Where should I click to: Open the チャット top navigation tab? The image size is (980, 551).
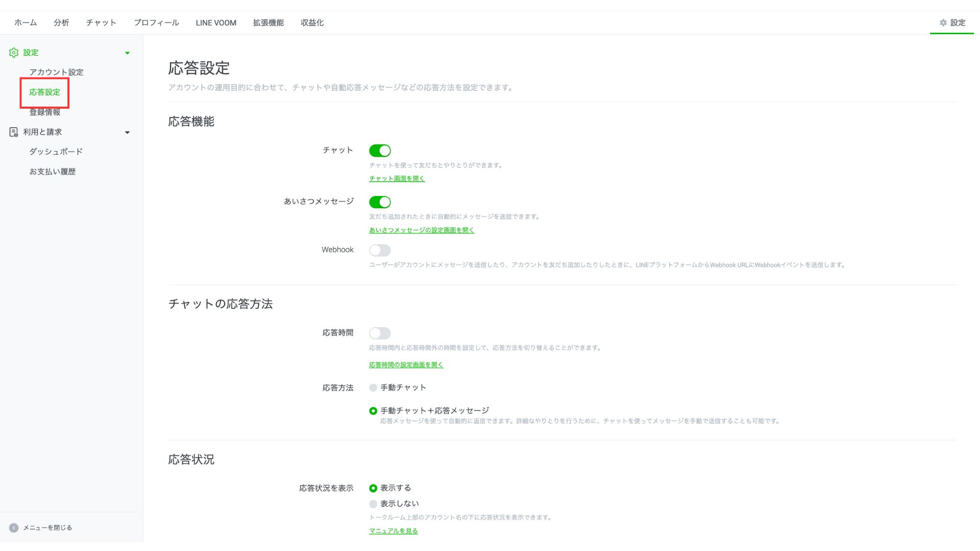(101, 23)
